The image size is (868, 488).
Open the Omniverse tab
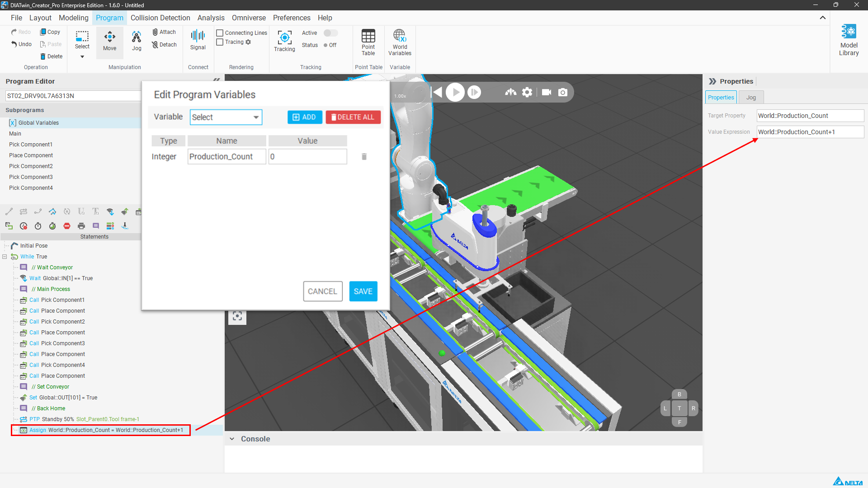point(249,18)
